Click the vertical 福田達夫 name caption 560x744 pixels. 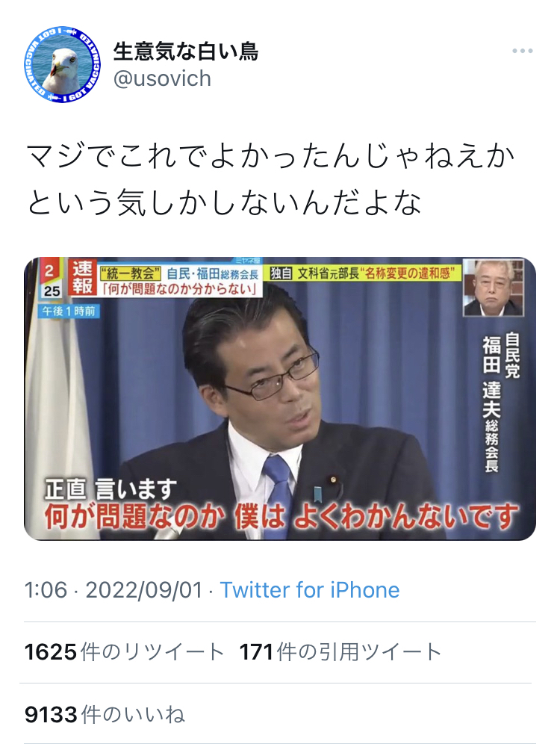point(492,403)
